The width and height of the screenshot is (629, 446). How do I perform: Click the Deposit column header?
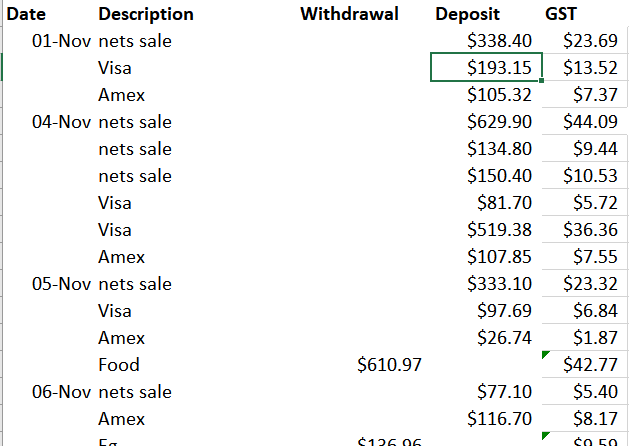pos(468,14)
